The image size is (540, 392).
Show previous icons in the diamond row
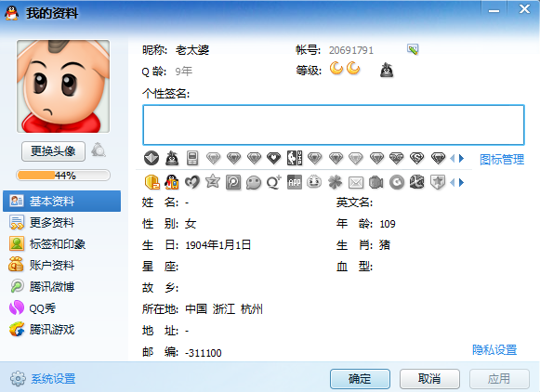[453, 158]
